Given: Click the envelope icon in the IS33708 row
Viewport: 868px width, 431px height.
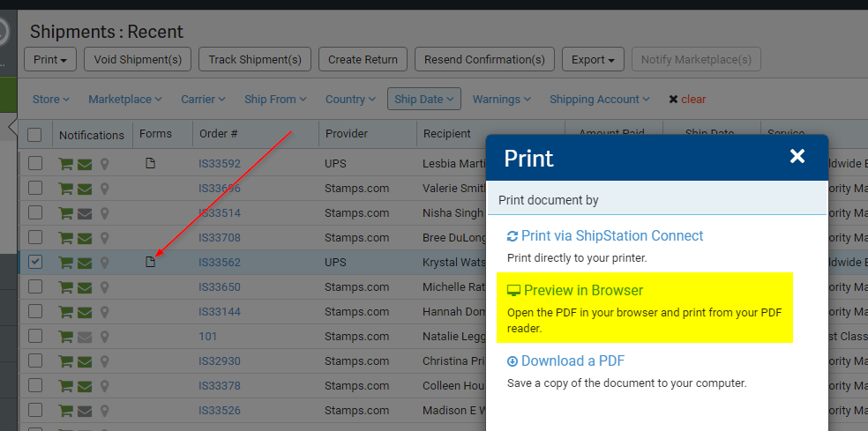Looking at the screenshot, I should click(x=84, y=238).
